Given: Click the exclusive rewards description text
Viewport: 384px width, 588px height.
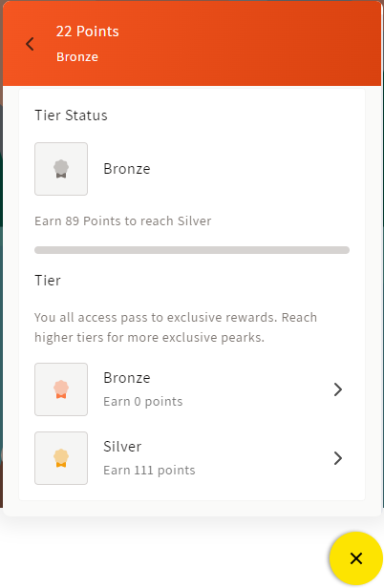Looking at the screenshot, I should (x=176, y=327).
